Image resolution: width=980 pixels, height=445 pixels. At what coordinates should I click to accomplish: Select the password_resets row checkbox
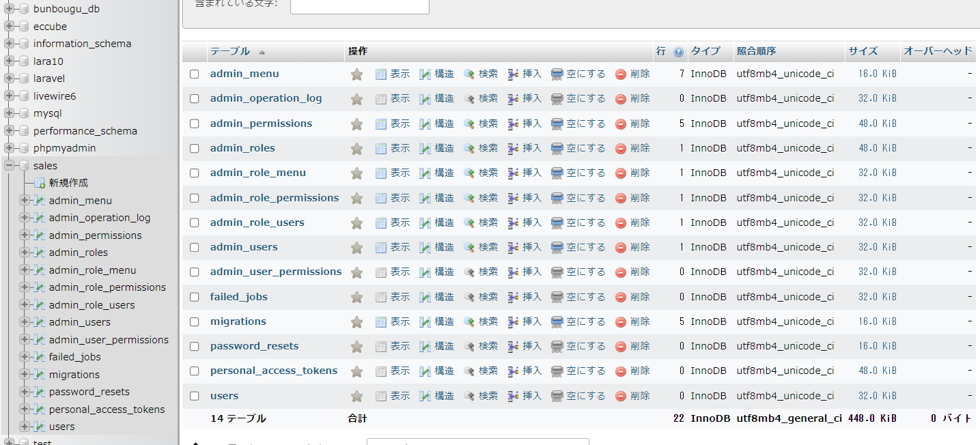[x=195, y=347]
